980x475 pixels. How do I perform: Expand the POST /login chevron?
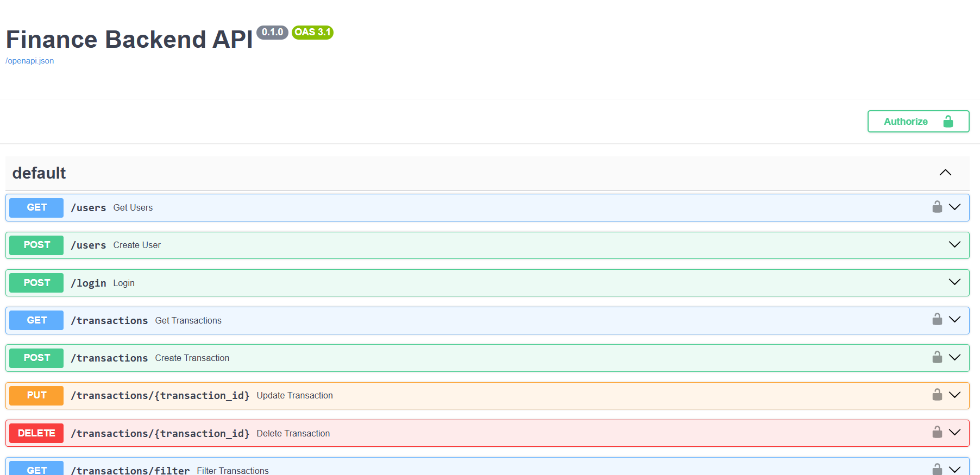click(x=954, y=282)
